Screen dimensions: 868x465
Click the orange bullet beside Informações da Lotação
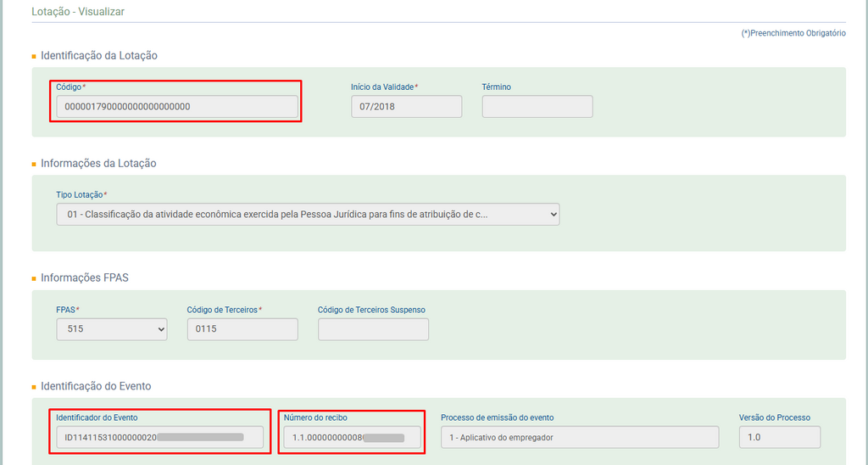tap(34, 164)
